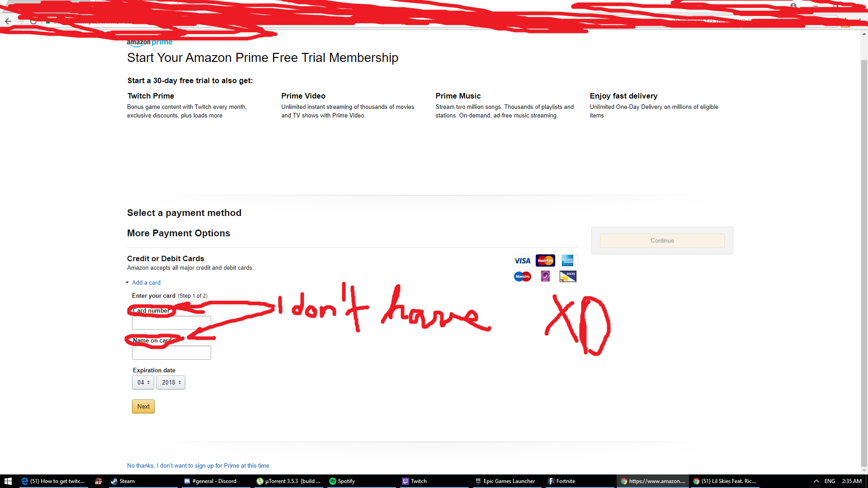
Task: Click the 'Start a 30-day free trial' text
Action: coord(190,80)
